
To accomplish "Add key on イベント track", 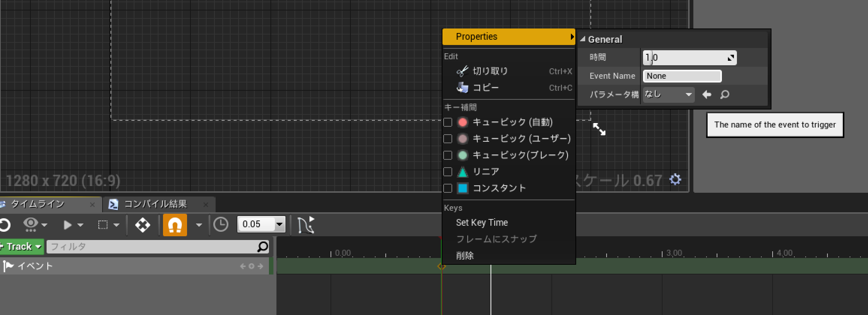I will [251, 267].
